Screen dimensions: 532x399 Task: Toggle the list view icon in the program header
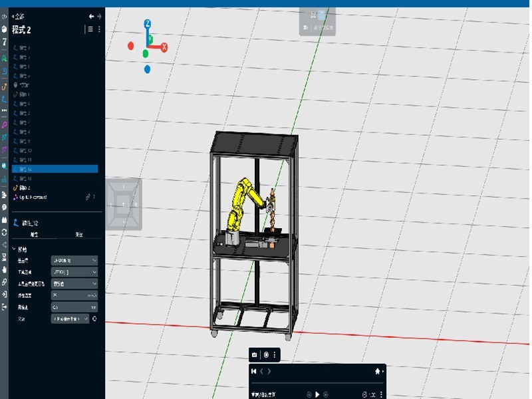pos(90,29)
